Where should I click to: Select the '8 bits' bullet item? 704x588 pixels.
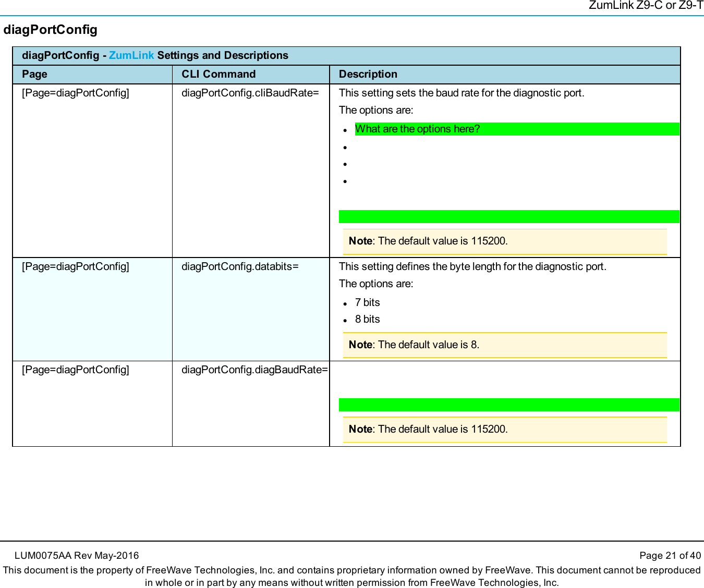tap(367, 319)
